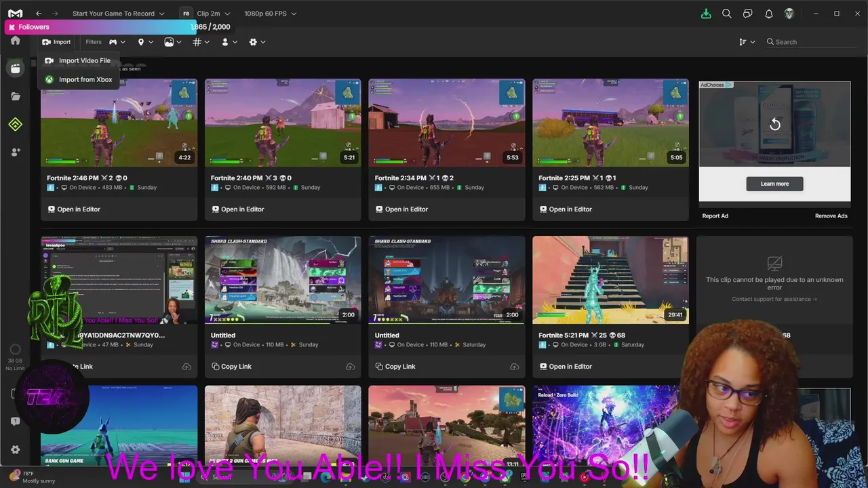Click Contact support for assistance link
Viewport: 868px width, 488px height.
[774, 299]
